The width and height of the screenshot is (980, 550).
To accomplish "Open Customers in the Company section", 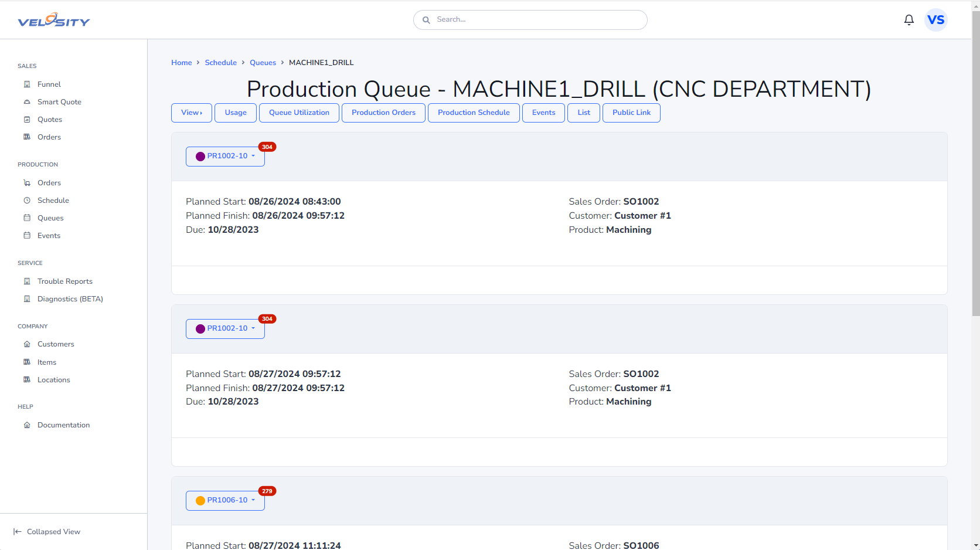I will (56, 344).
